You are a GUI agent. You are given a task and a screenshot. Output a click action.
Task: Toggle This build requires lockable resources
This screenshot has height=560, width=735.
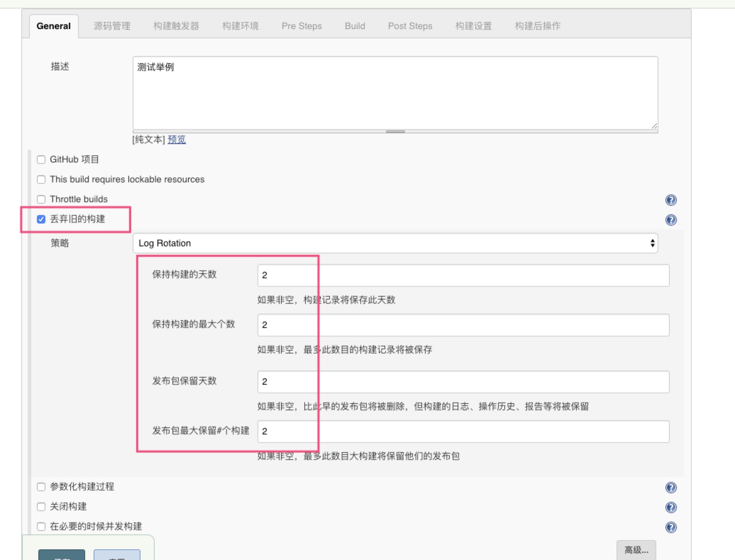pyautogui.click(x=41, y=179)
